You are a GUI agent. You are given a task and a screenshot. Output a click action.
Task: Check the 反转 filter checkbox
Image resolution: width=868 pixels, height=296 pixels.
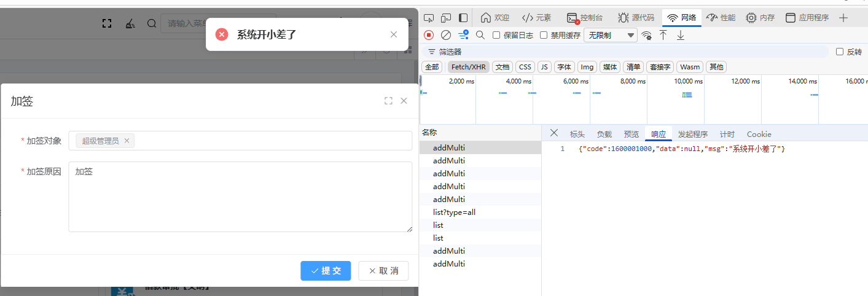[840, 52]
